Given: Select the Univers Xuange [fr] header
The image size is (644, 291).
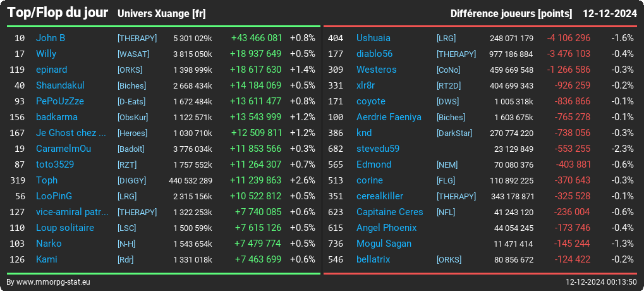Looking at the screenshot, I should coord(161,14).
